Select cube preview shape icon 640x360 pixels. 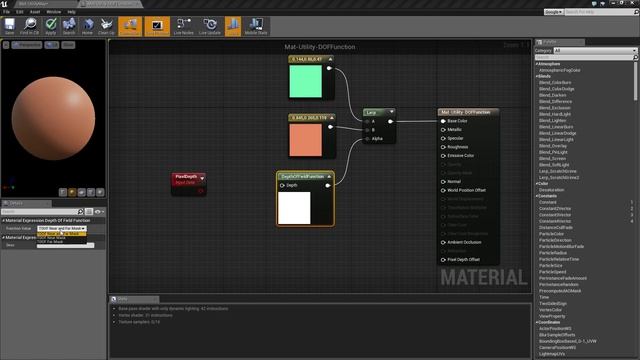(91, 192)
